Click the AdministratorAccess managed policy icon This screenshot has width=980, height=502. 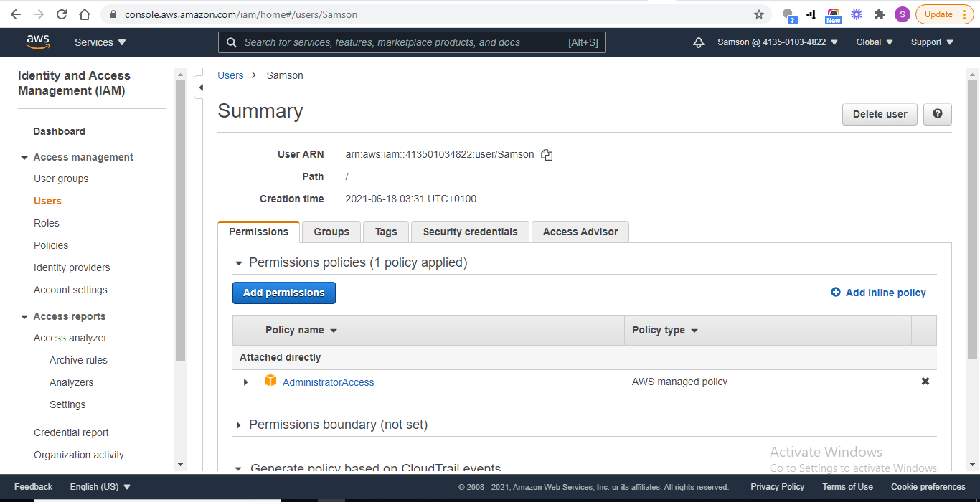pos(270,382)
